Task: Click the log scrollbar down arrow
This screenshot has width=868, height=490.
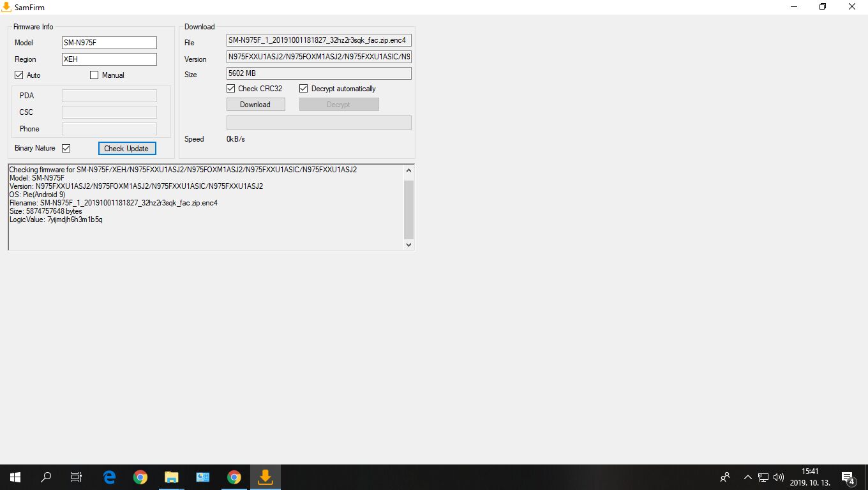Action: coord(409,244)
